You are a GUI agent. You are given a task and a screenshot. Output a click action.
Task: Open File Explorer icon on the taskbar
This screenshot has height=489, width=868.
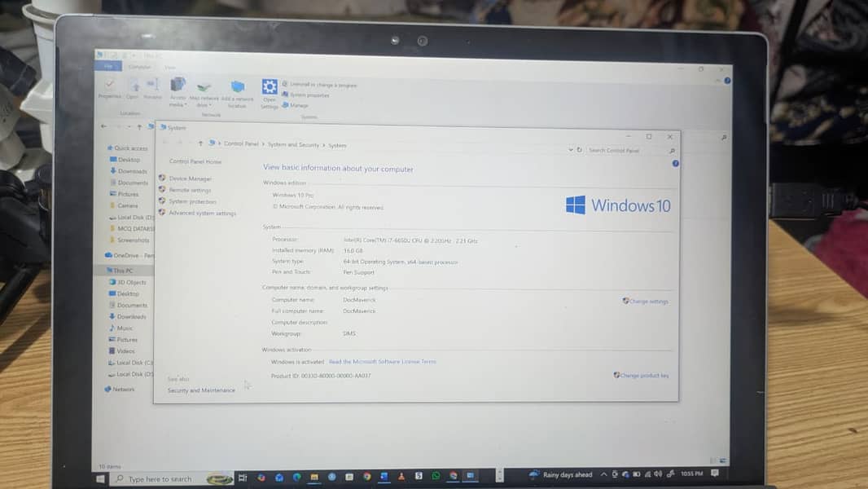[x=313, y=477]
